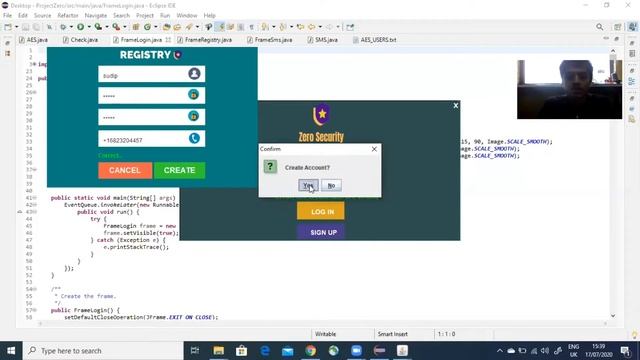The height and width of the screenshot is (360, 640).
Task: Click the Quick Access search magnifier
Action: (x=599, y=27)
